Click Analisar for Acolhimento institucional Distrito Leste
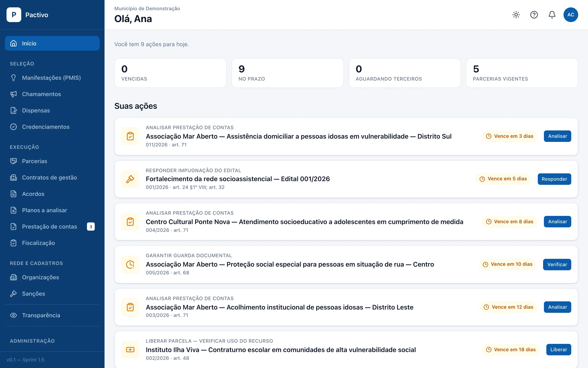 [557, 307]
